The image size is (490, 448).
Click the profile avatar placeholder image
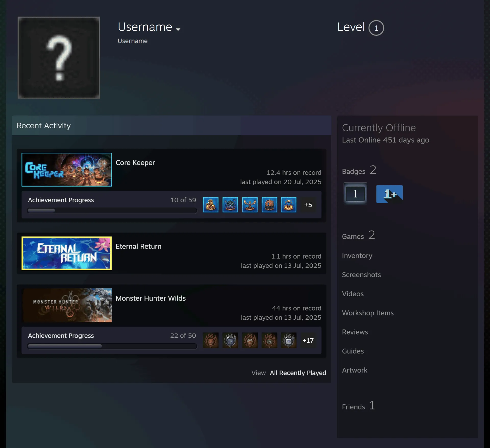(59, 58)
